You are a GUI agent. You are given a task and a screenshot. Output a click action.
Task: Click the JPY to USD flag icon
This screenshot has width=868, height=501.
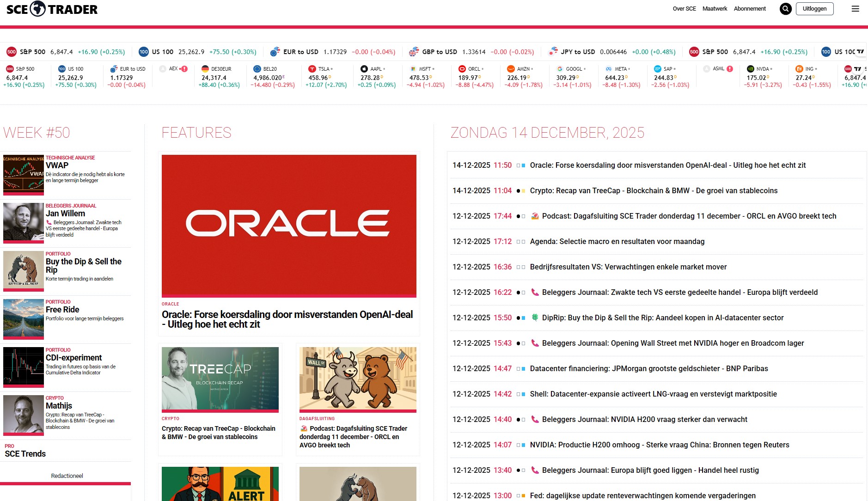pos(553,52)
